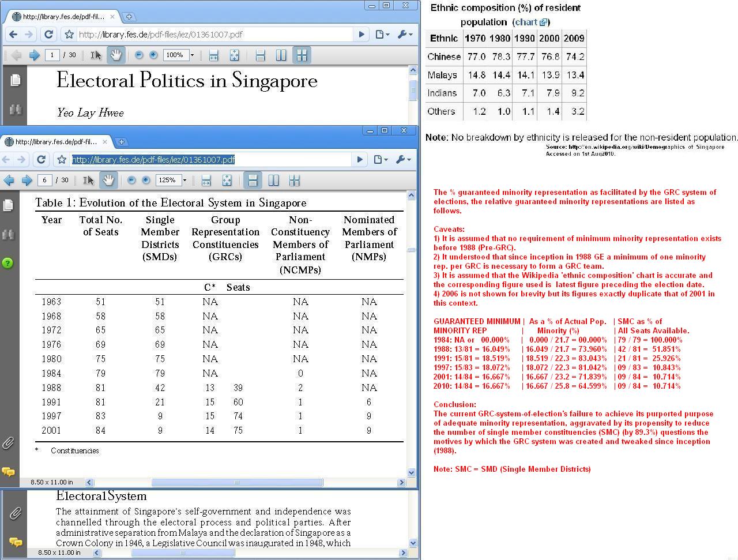Open the 125% zoom level dropdown

coord(186,180)
